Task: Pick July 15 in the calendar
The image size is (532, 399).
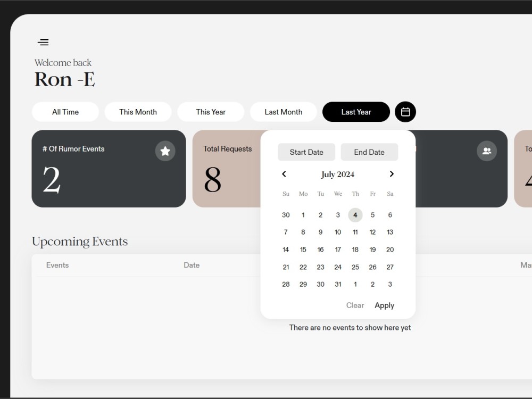Action: pos(303,250)
